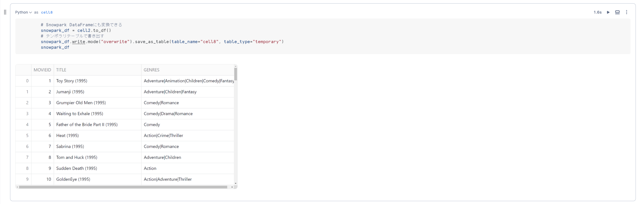Select the Toy Story (1995) title cell
Viewport: 644px width, 204px height.
72,81
